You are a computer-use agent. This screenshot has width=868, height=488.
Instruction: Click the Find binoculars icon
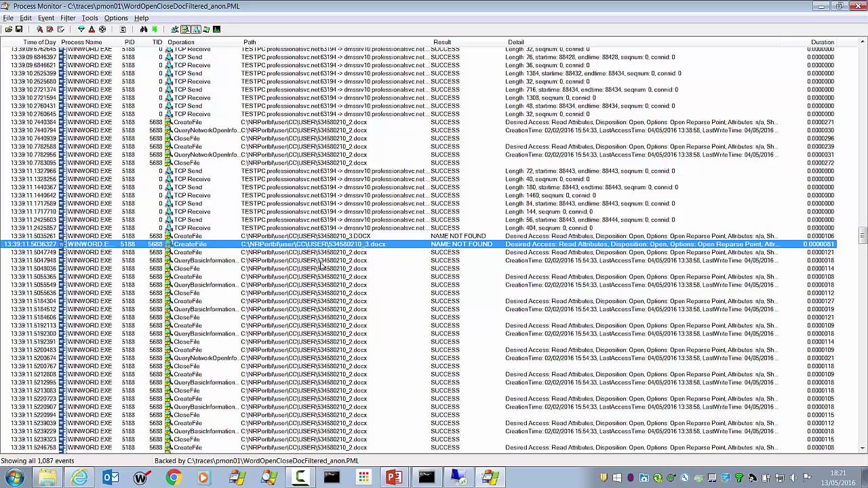click(x=144, y=29)
